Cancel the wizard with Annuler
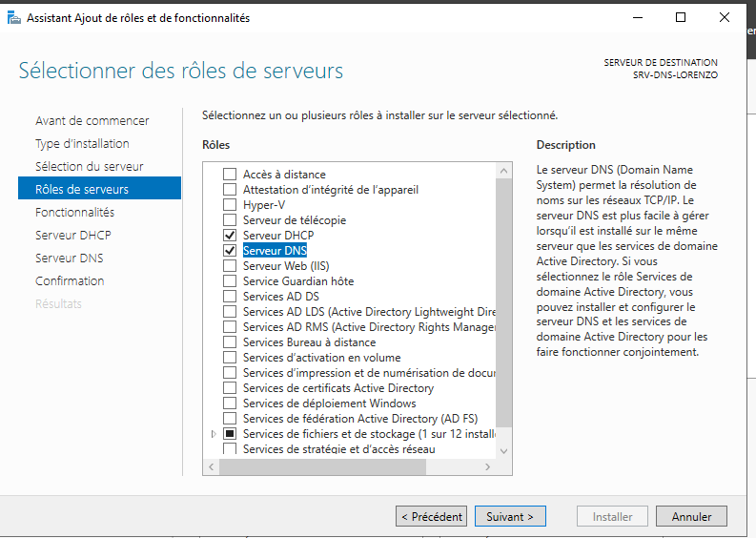756x538 pixels. point(691,517)
